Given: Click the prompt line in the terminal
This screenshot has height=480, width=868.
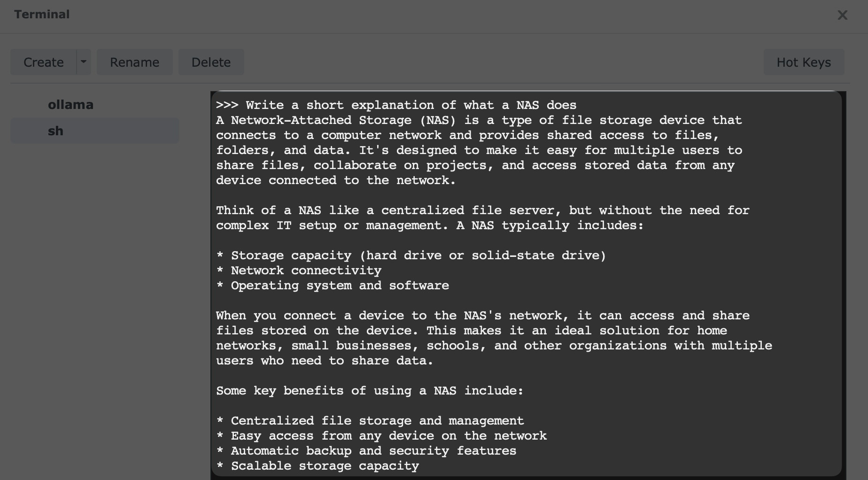Looking at the screenshot, I should (396, 105).
